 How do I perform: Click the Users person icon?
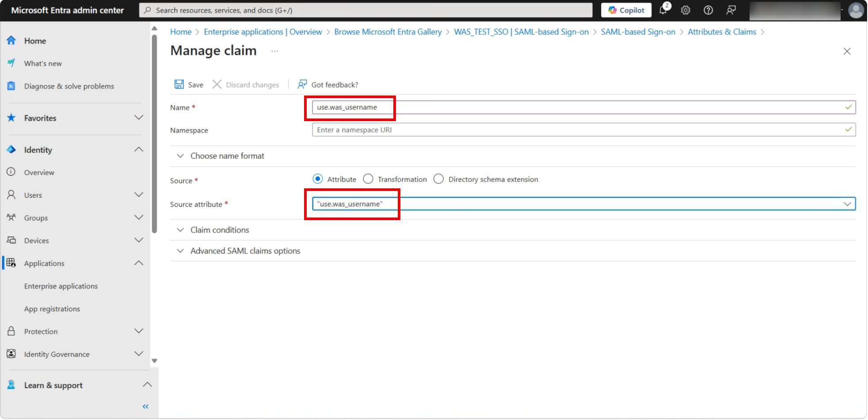pyautogui.click(x=11, y=195)
